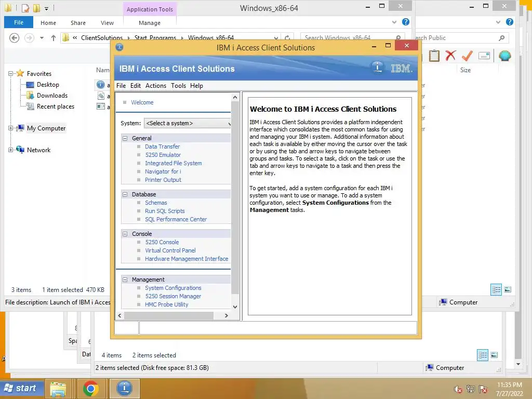Open Run SQL Scripts
Screen dimensions: 532x399
[165, 211]
